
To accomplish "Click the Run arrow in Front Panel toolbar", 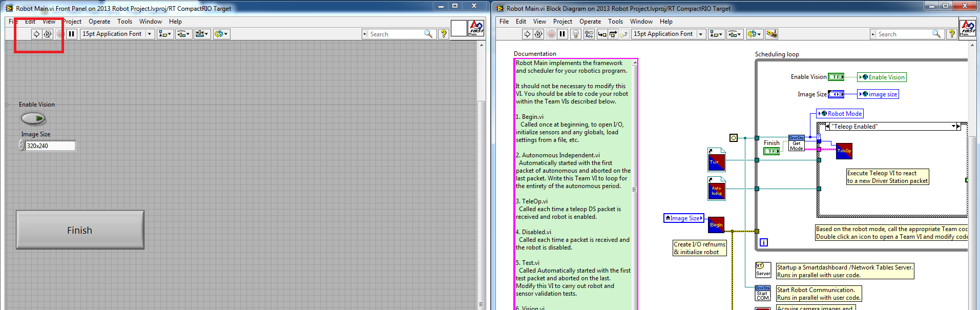I will (36, 34).
